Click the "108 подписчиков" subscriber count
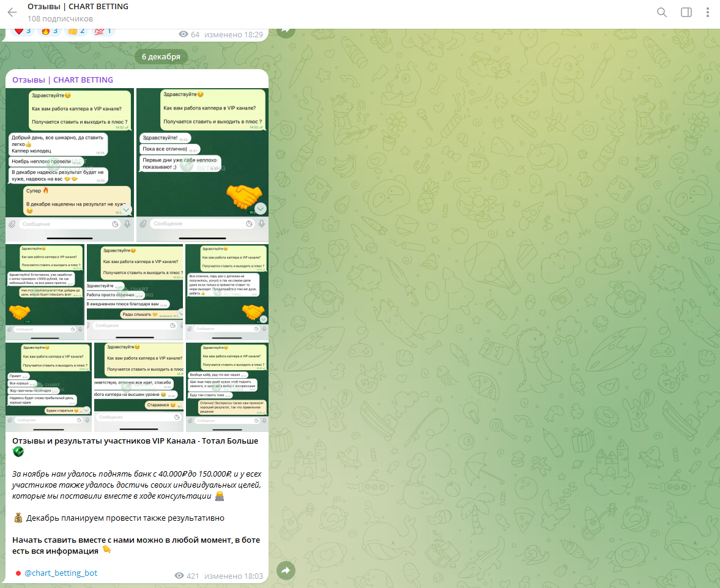This screenshot has height=588, width=720. [x=60, y=18]
